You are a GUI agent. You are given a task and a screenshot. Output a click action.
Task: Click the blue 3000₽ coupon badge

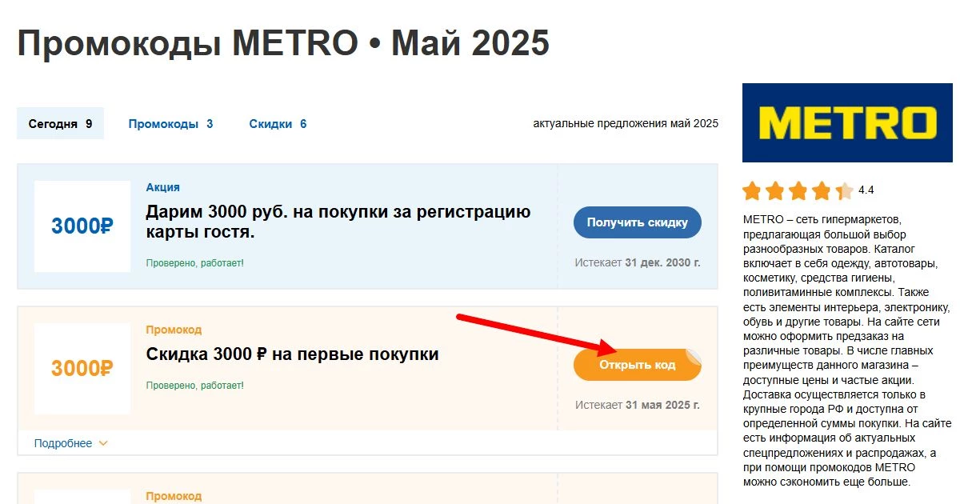(82, 226)
